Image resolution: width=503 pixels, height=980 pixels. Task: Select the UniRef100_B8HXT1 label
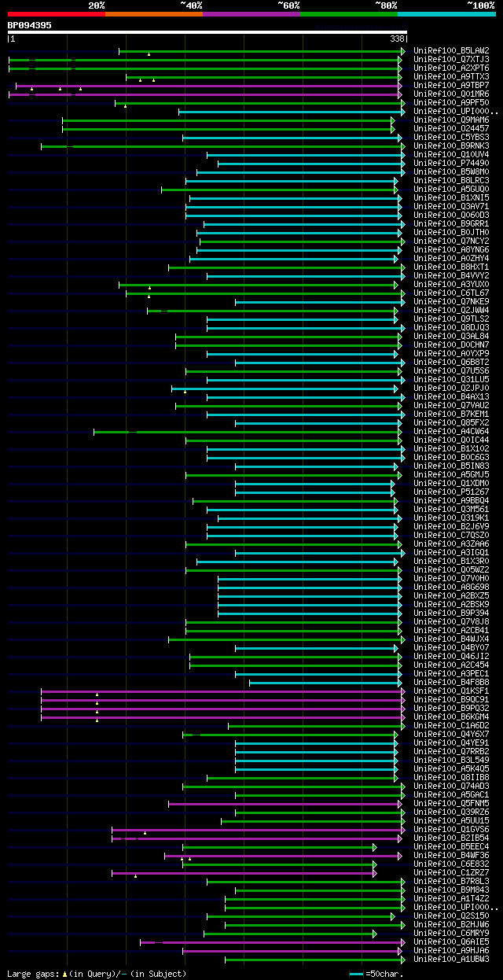coord(451,267)
